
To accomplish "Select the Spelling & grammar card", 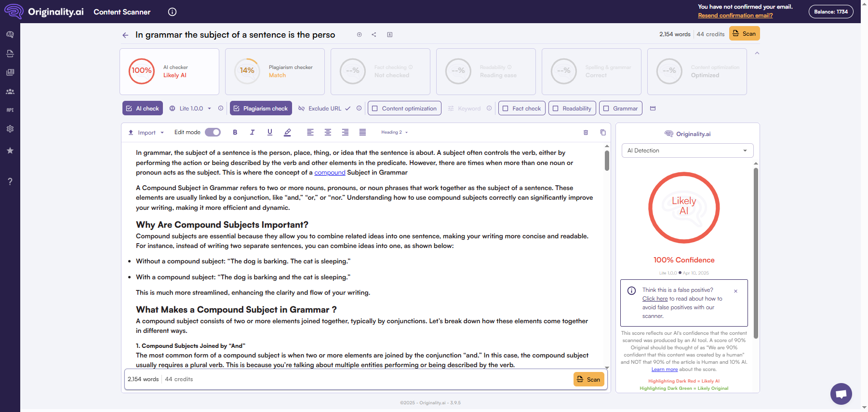I will point(591,71).
